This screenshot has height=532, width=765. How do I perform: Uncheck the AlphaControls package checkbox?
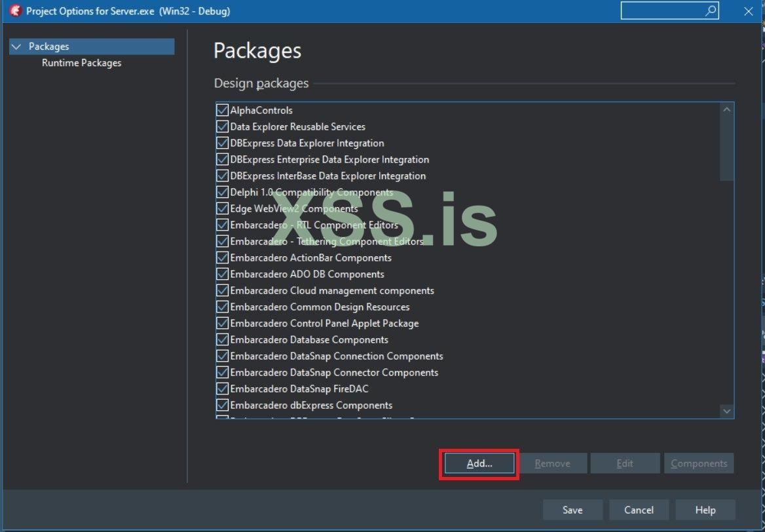(x=222, y=110)
